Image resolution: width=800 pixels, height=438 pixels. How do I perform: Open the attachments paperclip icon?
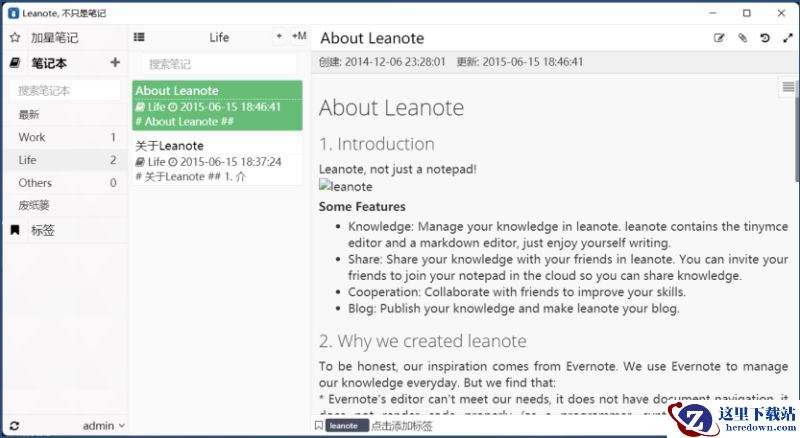tap(742, 38)
